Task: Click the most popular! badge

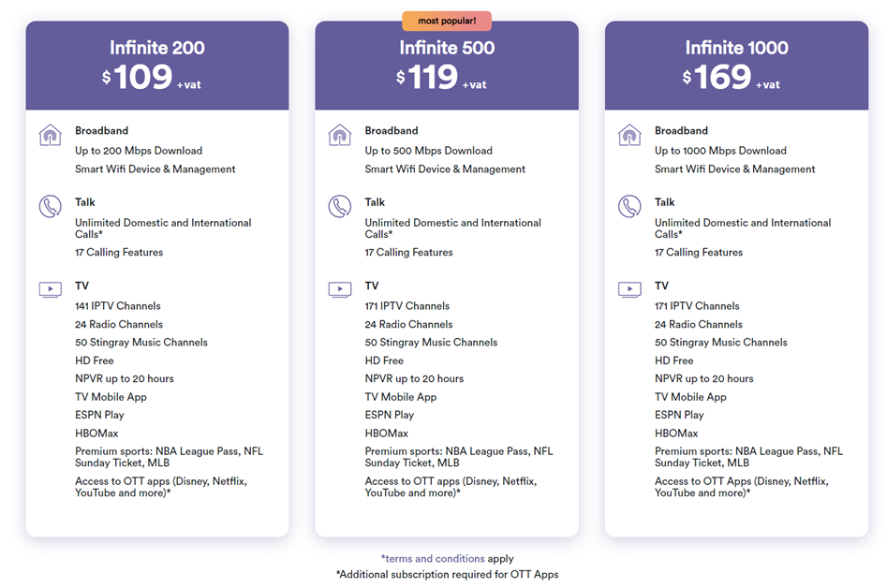Action: coord(447,21)
